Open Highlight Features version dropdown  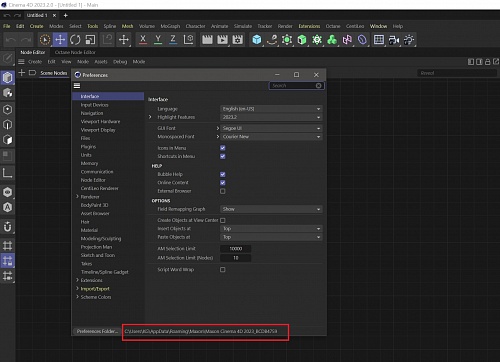coord(271,117)
